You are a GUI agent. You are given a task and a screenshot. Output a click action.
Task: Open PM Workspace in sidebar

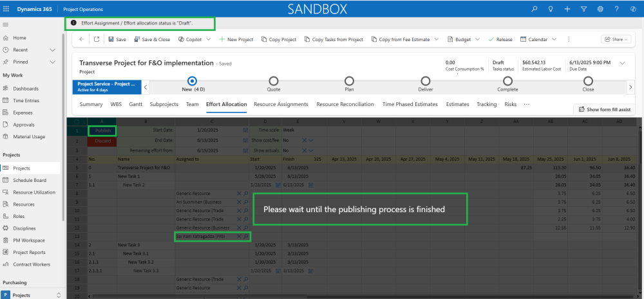click(29, 240)
